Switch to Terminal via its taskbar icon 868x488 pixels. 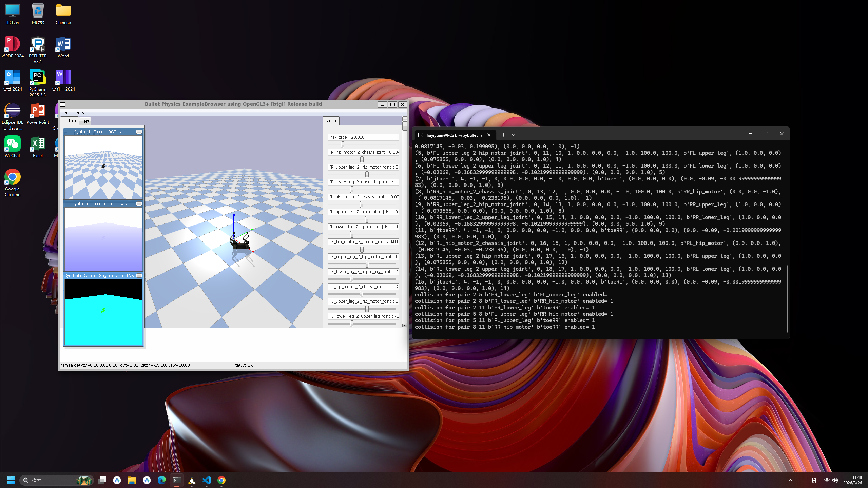point(176,480)
